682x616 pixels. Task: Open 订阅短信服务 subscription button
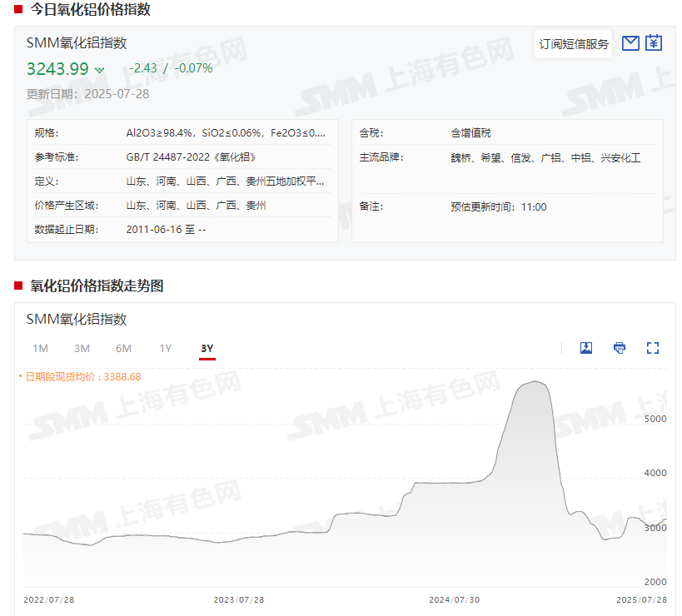574,44
